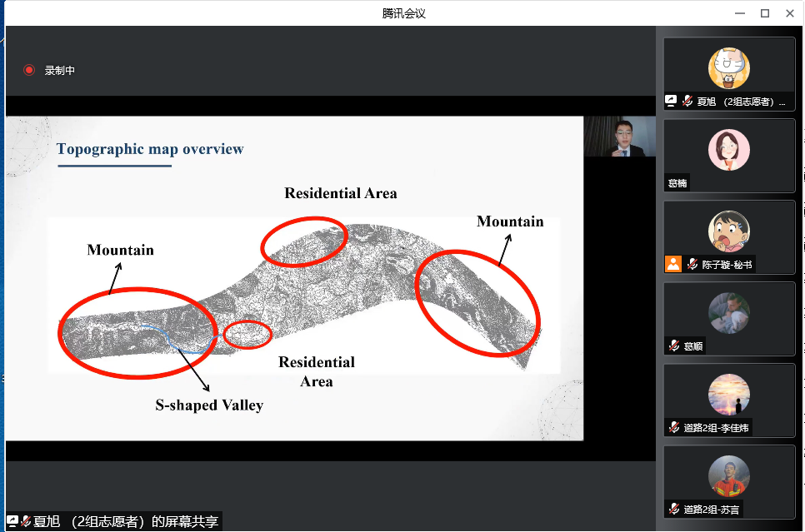Click the screen-share icon in 夏旭's tile
805x532 pixels.
(671, 102)
